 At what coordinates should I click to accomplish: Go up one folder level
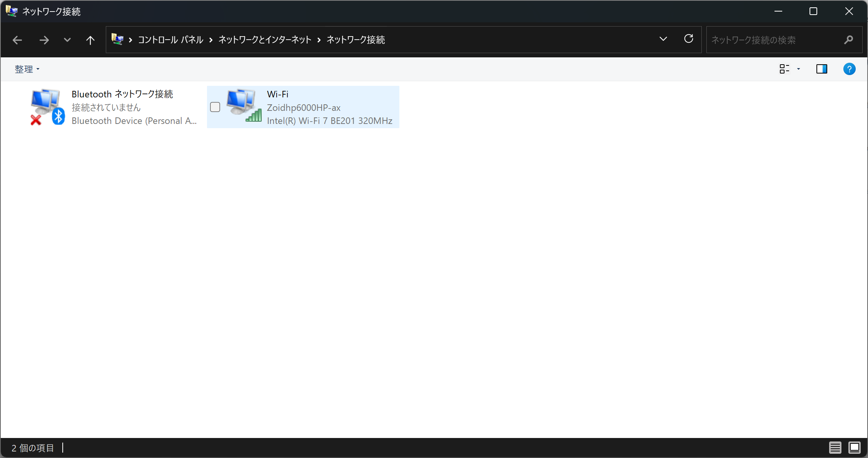click(90, 40)
